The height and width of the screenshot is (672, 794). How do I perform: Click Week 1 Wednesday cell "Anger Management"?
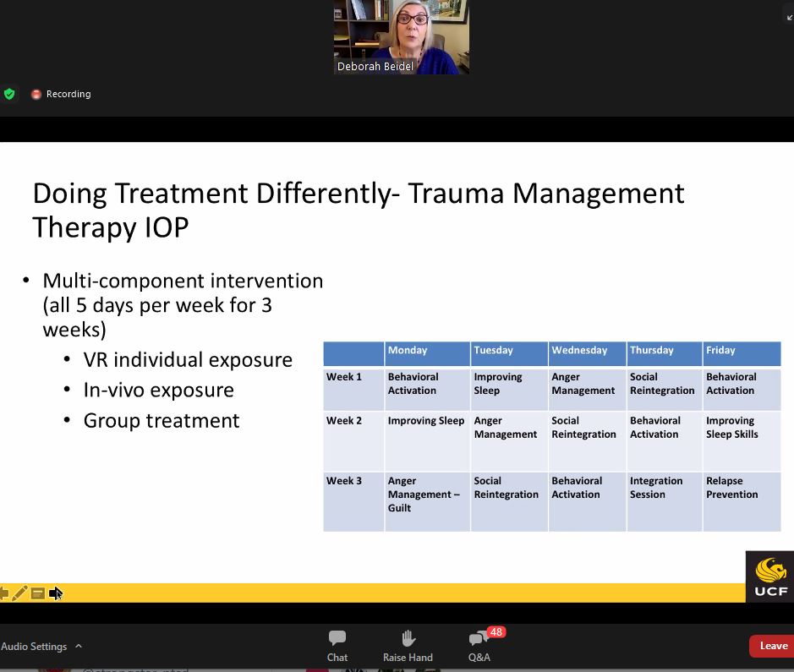[x=588, y=389]
